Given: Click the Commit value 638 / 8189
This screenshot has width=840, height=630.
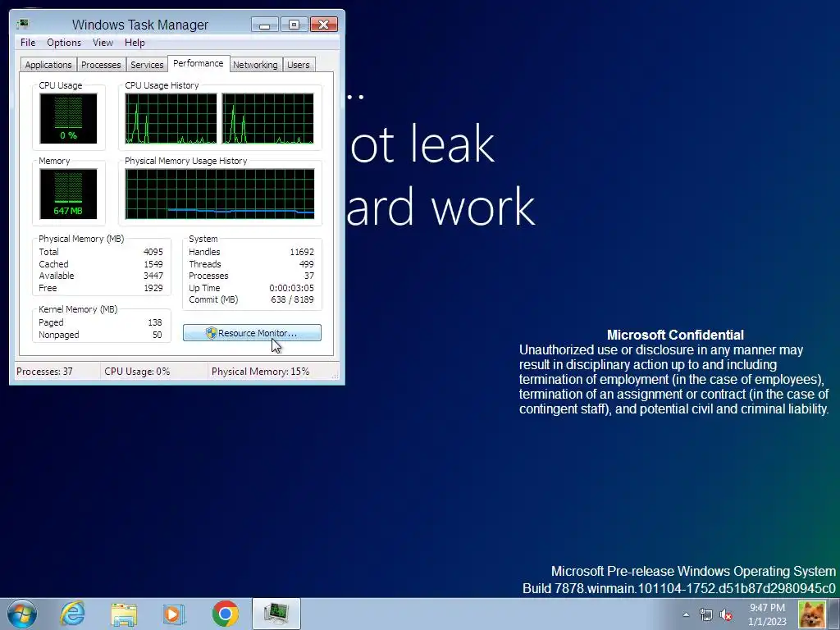Looking at the screenshot, I should 292,300.
